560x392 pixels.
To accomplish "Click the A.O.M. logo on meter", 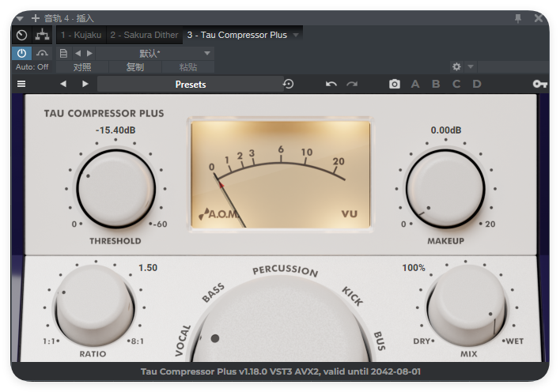I will 218,214.
